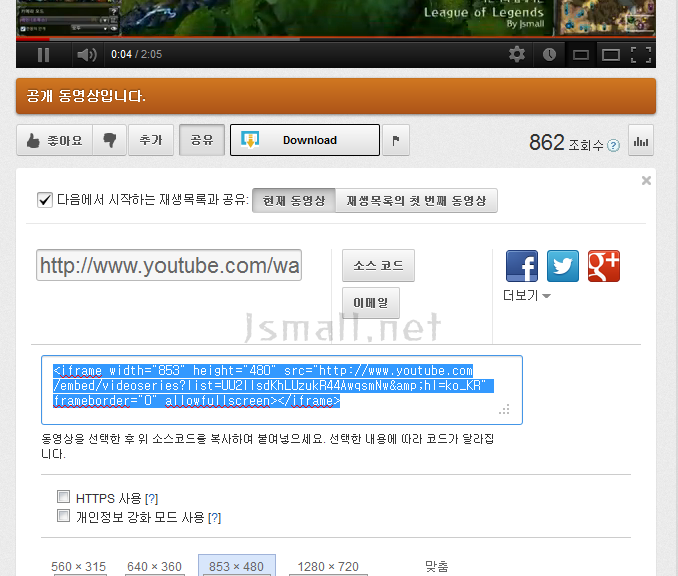The height and width of the screenshot is (576, 678).
Task: Open 개인정보 강화 모드 help link
Action: (x=214, y=518)
